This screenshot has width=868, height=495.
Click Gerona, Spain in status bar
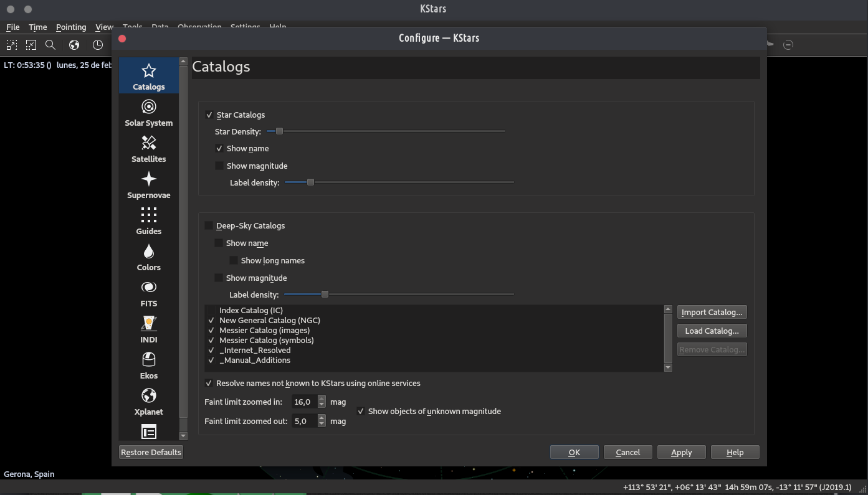(x=29, y=474)
